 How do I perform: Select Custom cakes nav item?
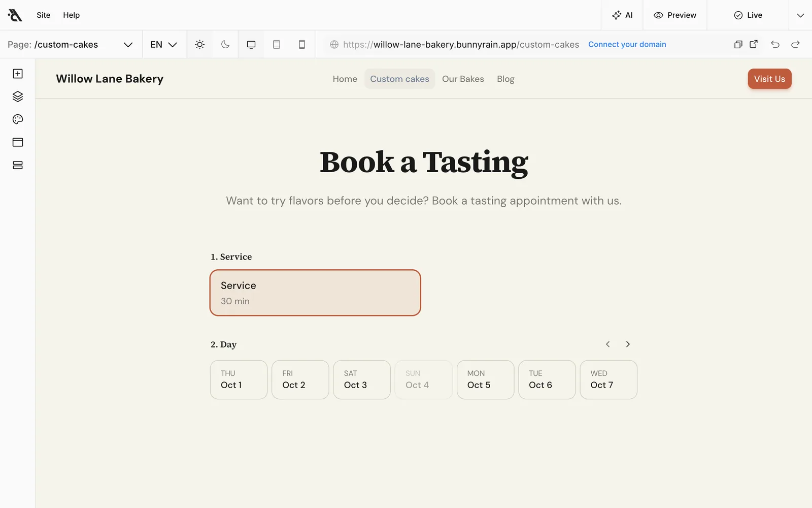[x=399, y=79]
